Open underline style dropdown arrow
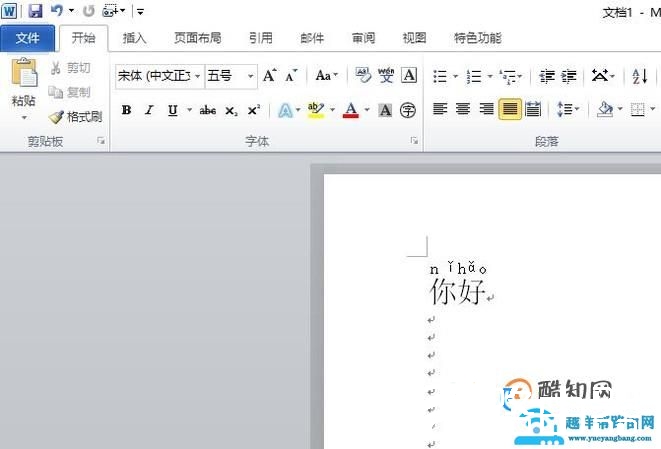Screen dimensions: 661x449 [189, 110]
